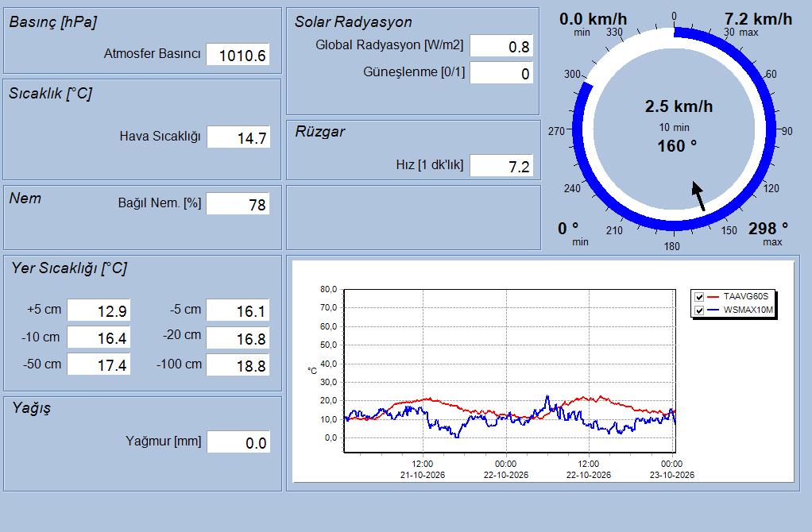Toggle the WSMAX10M legend checkbox
Viewport: 812px width, 532px height.
point(699,310)
